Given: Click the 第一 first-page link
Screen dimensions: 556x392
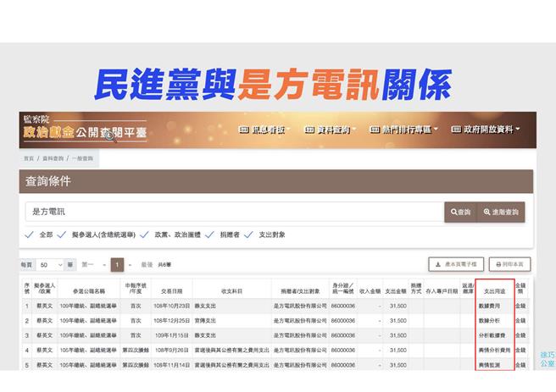Looking at the screenshot, I should 87,264.
